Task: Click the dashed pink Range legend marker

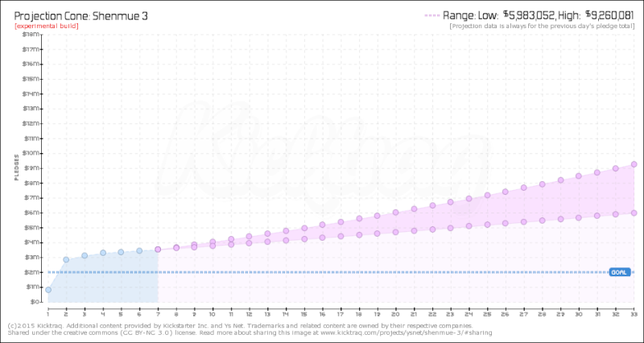Action: click(431, 15)
